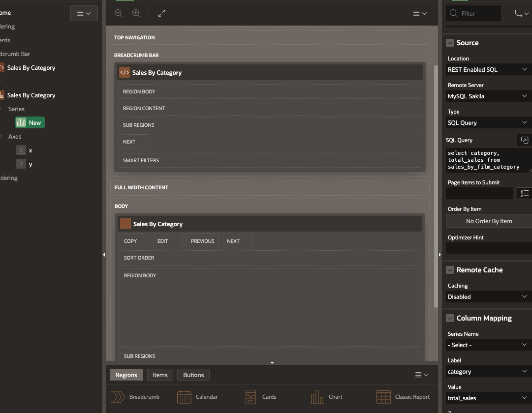Select the Chart region icon in gallery
This screenshot has width=532, height=413.
pyautogui.click(x=316, y=397)
